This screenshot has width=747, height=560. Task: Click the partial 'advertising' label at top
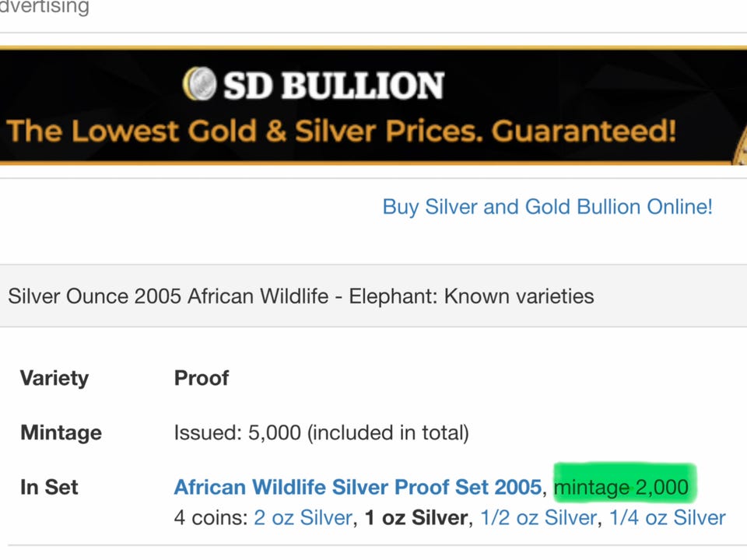click(x=44, y=8)
